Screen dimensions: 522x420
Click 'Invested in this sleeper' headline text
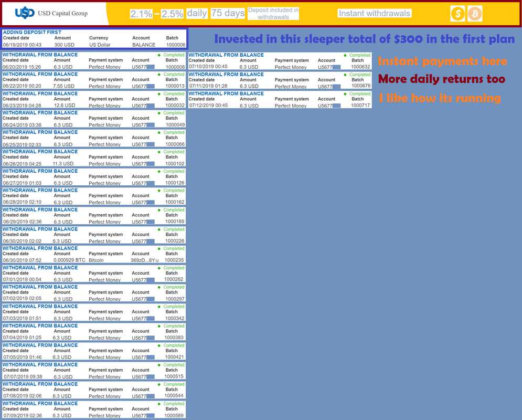[365, 39]
